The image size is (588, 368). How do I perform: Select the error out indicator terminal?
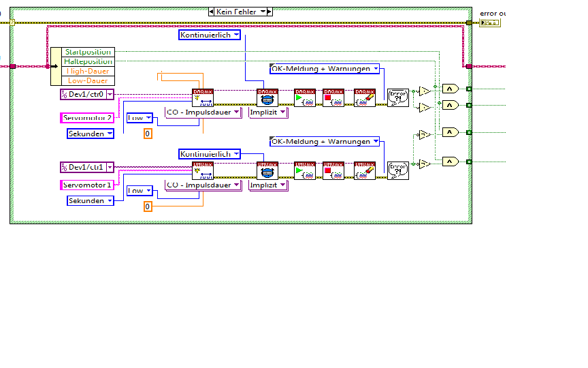(490, 23)
